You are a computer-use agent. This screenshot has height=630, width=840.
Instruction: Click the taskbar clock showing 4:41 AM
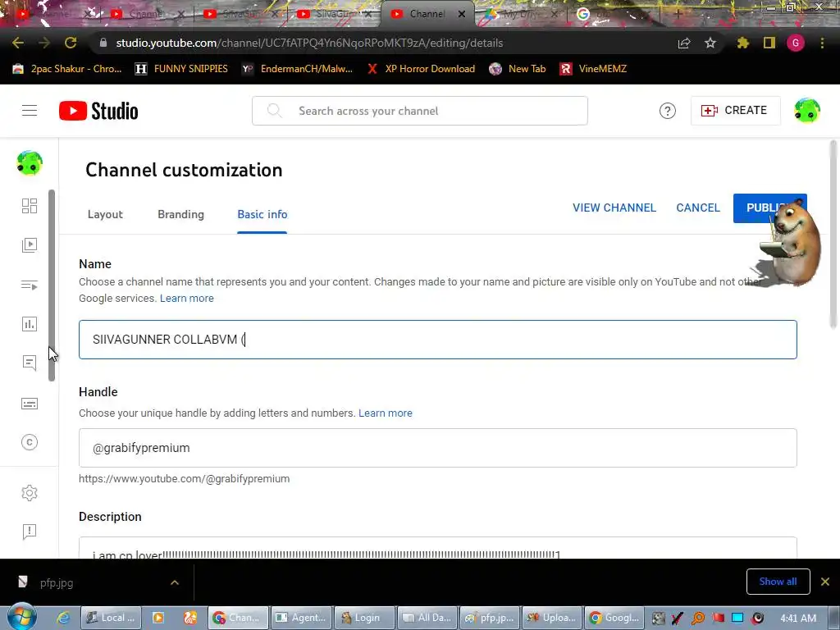pyautogui.click(x=798, y=619)
